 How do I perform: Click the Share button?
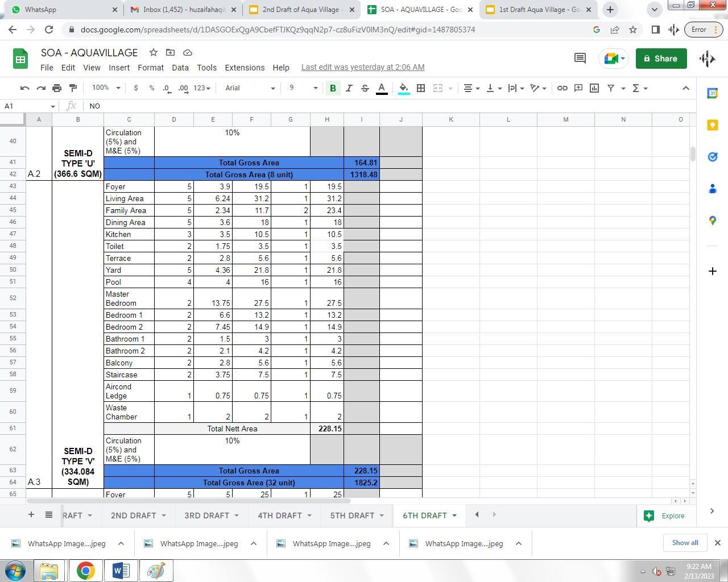pyautogui.click(x=661, y=59)
